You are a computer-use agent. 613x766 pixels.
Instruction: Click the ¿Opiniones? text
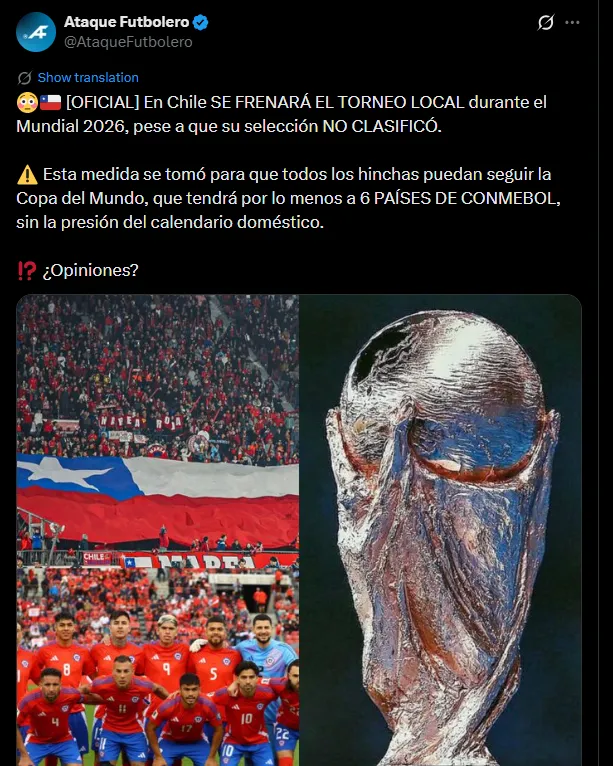click(x=90, y=270)
